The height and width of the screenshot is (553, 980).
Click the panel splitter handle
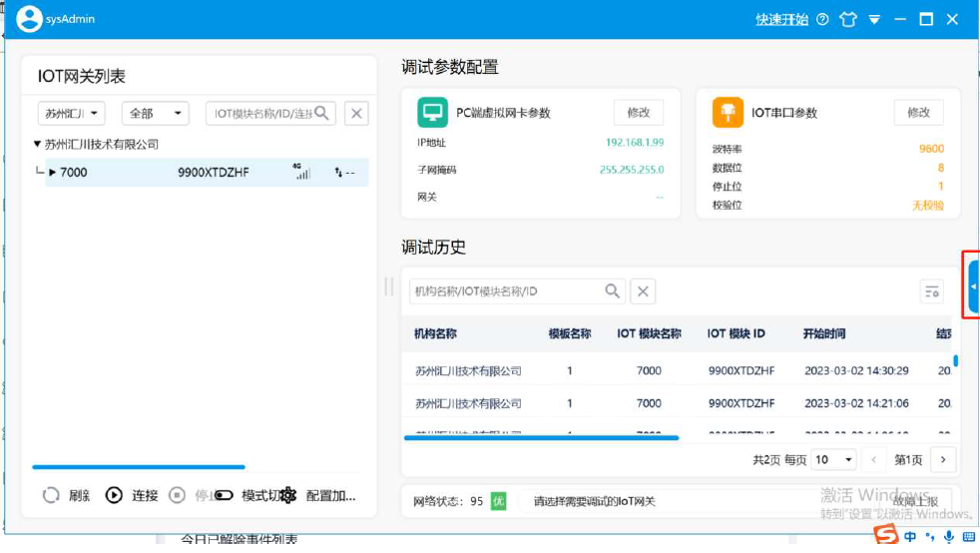tap(389, 286)
